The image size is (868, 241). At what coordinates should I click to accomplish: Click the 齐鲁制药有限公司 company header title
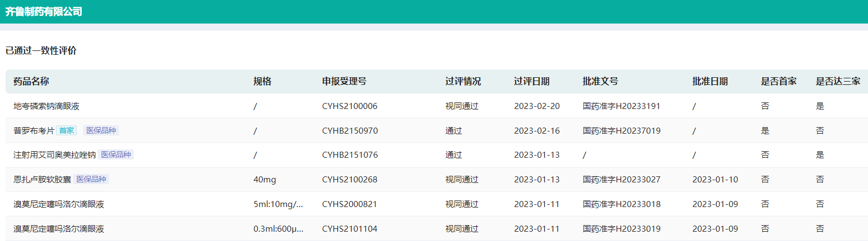(x=44, y=12)
